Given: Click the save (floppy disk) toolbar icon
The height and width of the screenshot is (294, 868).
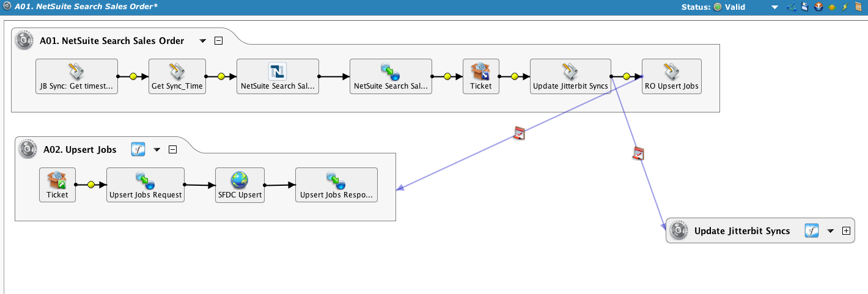Looking at the screenshot, I should [805, 7].
